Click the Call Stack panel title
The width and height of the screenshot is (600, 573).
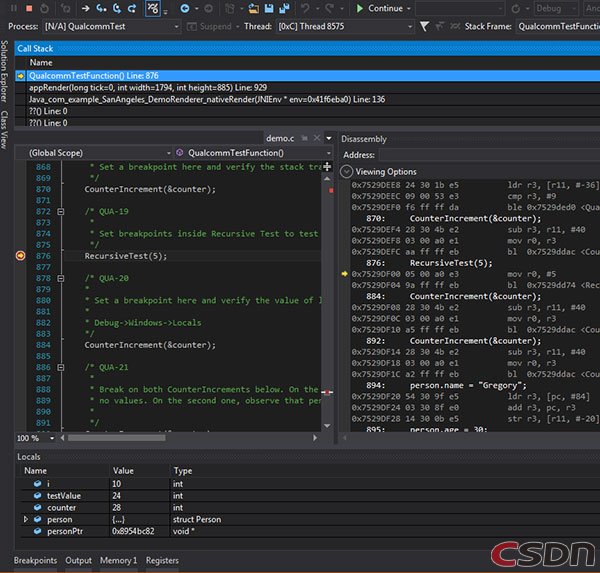click(35, 49)
